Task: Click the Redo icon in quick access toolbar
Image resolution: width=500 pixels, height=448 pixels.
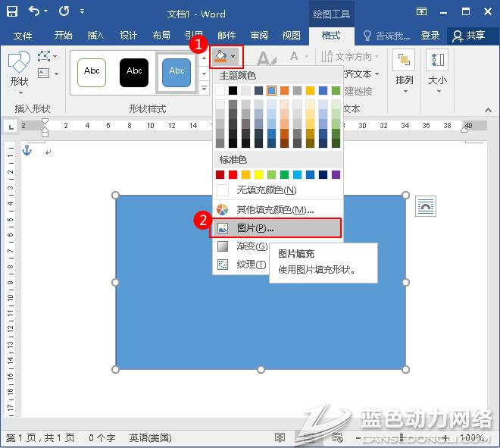Action: pyautogui.click(x=64, y=12)
